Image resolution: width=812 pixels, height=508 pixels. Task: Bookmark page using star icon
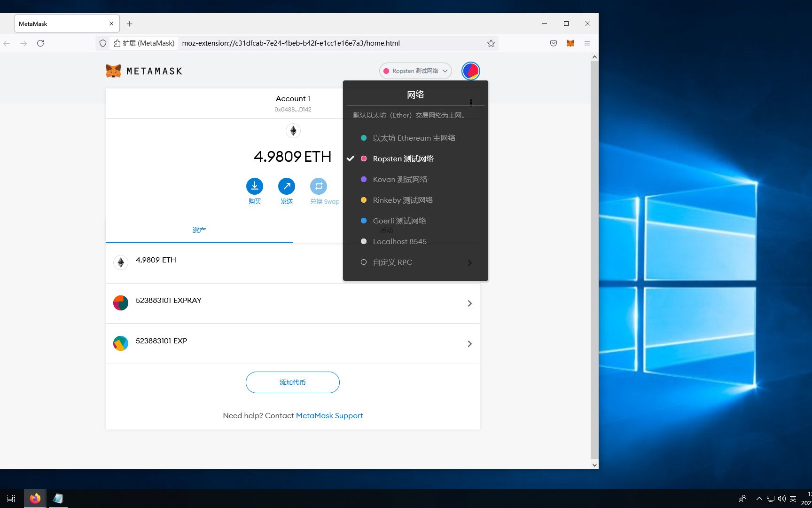tap(491, 43)
